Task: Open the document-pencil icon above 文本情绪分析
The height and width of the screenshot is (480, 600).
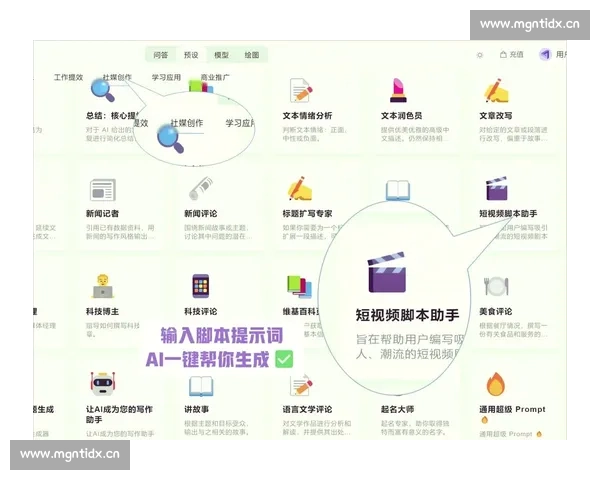Action: click(301, 90)
